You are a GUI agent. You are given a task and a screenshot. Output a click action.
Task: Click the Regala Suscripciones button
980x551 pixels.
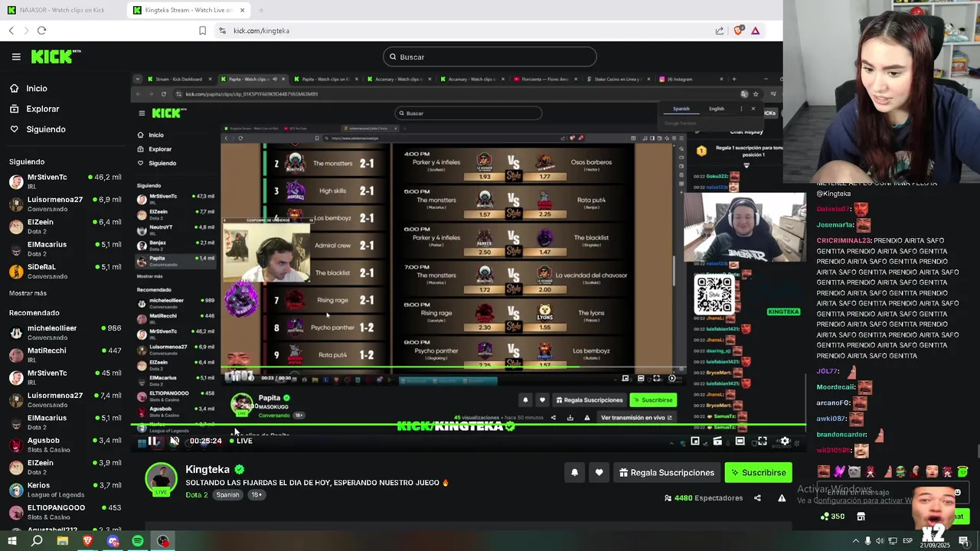[666, 472]
